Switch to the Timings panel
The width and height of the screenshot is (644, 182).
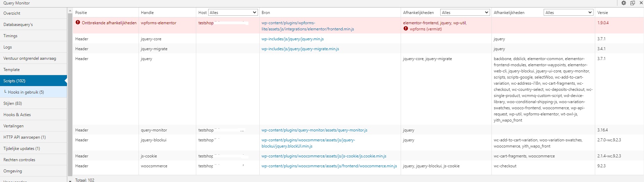click(33, 36)
